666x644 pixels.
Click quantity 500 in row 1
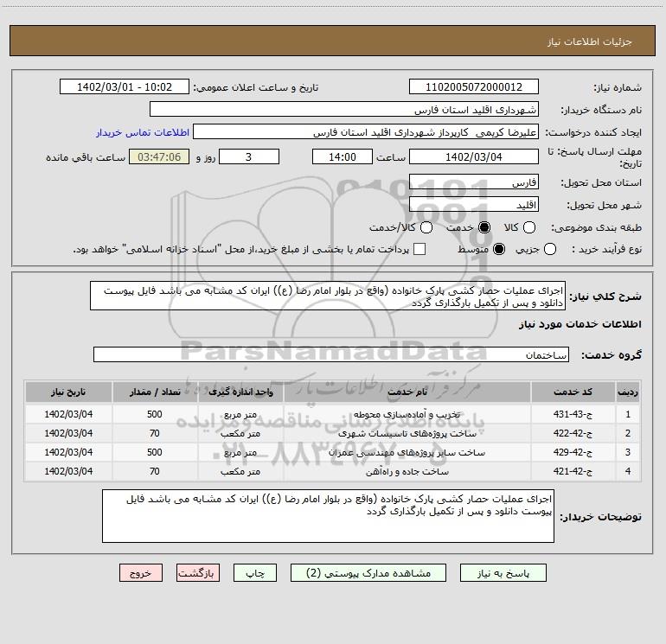[x=155, y=414]
